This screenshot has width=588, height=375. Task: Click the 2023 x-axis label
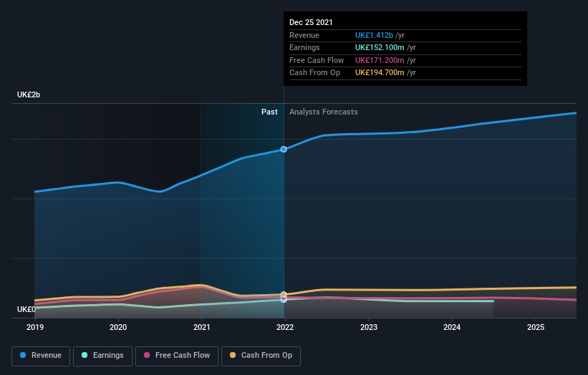tap(369, 327)
